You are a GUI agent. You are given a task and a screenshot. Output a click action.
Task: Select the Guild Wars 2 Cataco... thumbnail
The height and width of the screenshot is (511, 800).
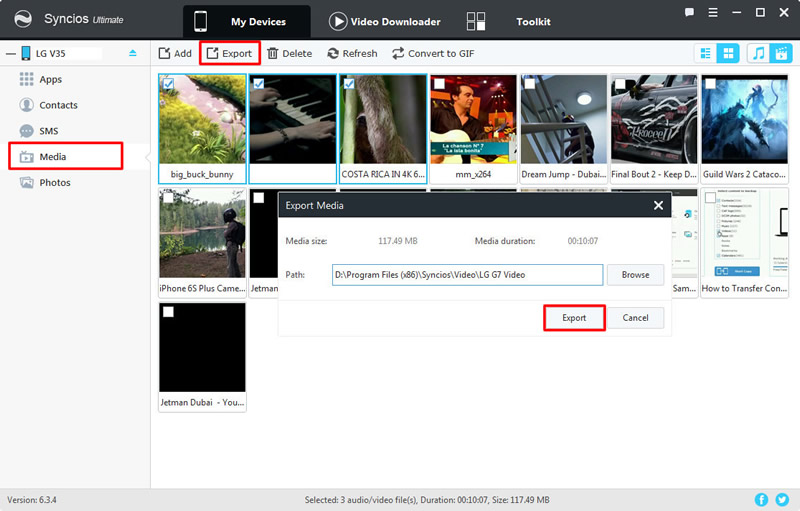tap(744, 119)
